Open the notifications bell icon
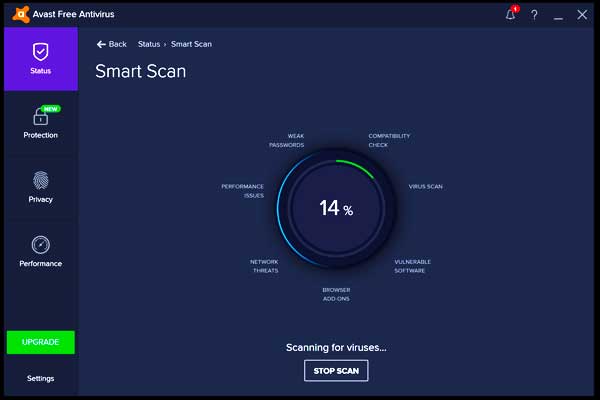Image resolution: width=600 pixels, height=400 pixels. pyautogui.click(x=511, y=14)
